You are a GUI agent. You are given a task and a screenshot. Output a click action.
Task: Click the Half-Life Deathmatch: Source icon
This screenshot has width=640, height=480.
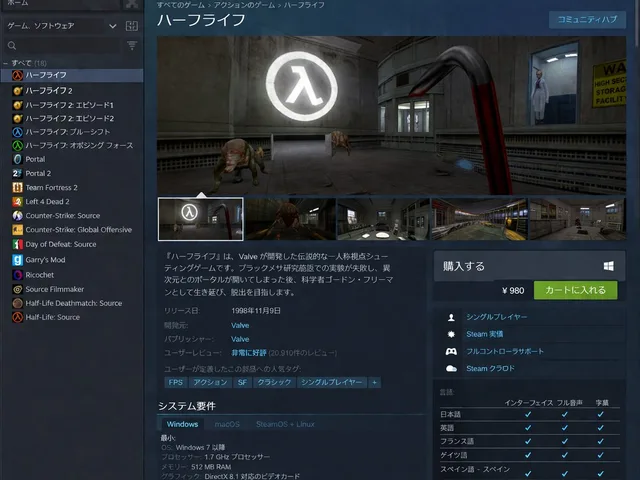(18, 303)
